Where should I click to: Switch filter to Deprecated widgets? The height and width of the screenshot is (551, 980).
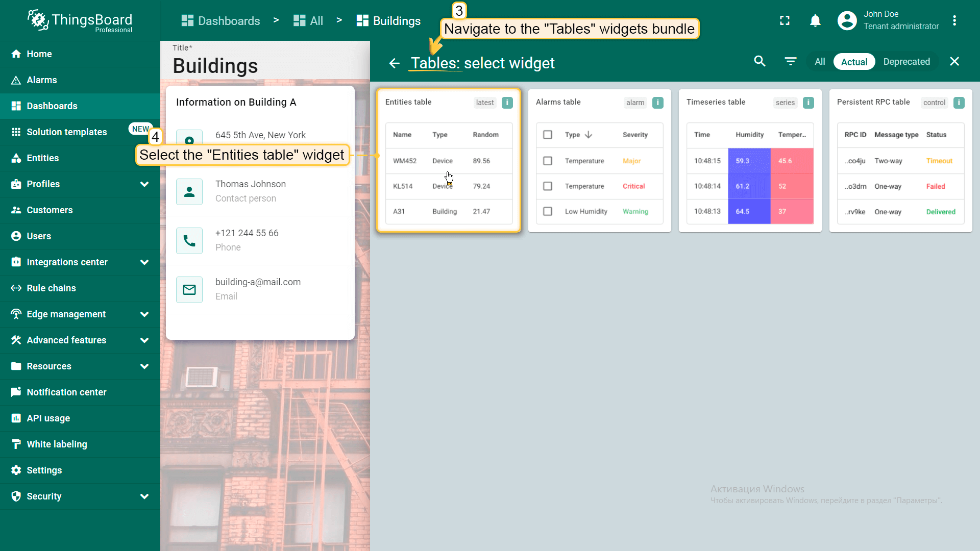click(906, 62)
